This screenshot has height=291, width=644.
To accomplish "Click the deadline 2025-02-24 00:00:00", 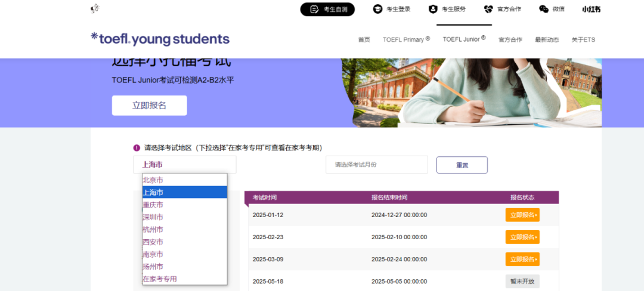I will click(399, 259).
